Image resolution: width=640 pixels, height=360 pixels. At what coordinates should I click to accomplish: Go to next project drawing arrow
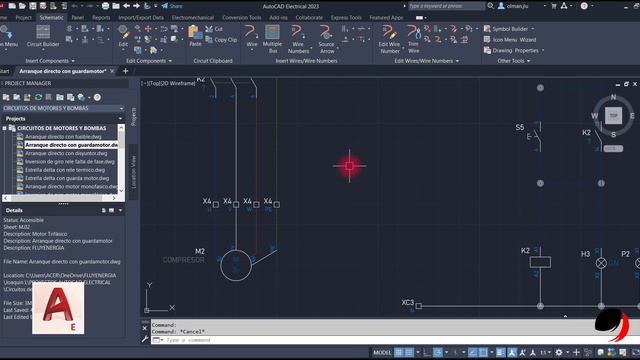136,6
